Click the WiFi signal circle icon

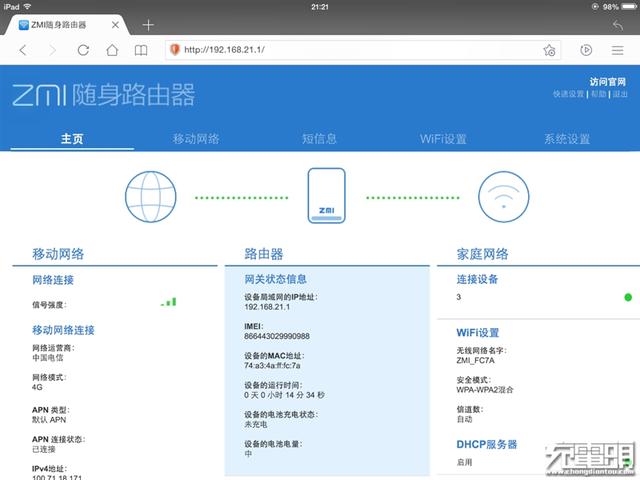click(502, 196)
